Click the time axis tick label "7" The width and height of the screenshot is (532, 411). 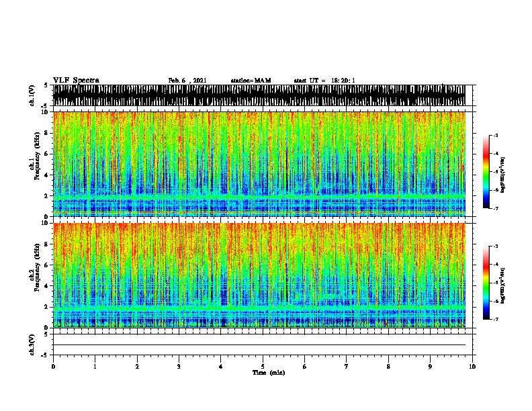347,367
